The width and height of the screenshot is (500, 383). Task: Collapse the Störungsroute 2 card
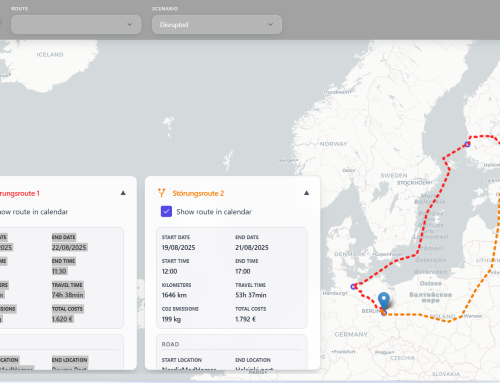(307, 193)
